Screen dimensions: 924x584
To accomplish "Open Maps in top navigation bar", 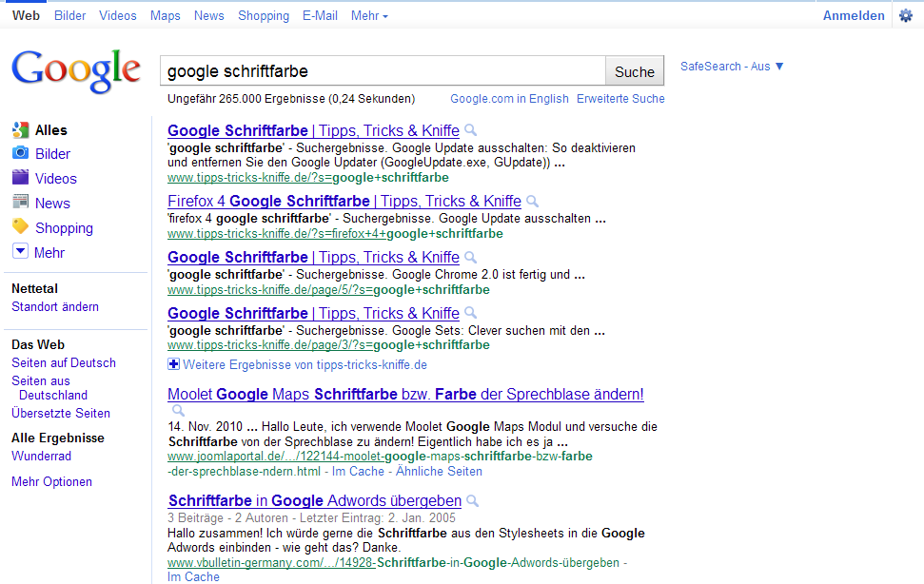I will click(x=165, y=16).
